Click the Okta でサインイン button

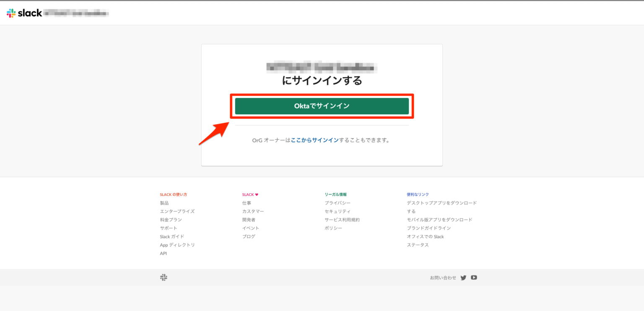coord(322,106)
